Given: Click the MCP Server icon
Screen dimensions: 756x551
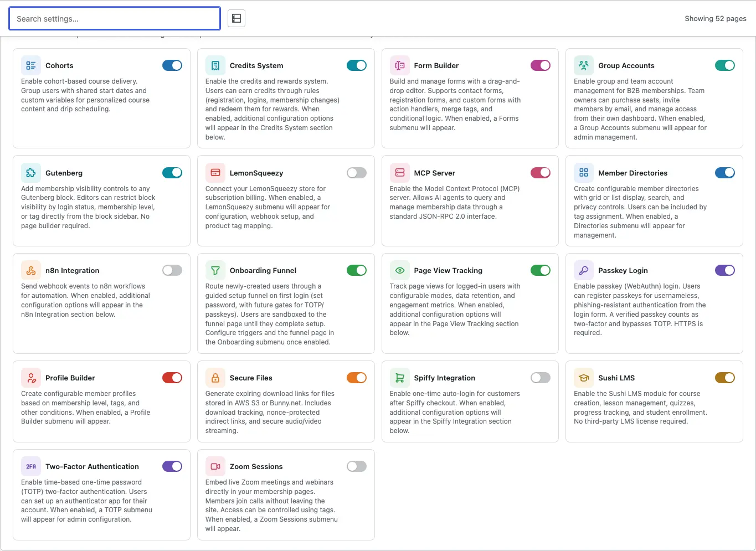Looking at the screenshot, I should tap(400, 173).
